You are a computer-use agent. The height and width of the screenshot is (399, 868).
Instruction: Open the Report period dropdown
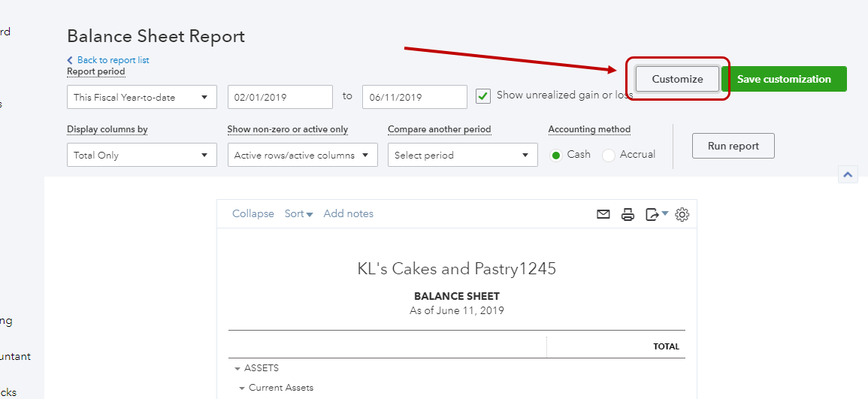tap(141, 97)
